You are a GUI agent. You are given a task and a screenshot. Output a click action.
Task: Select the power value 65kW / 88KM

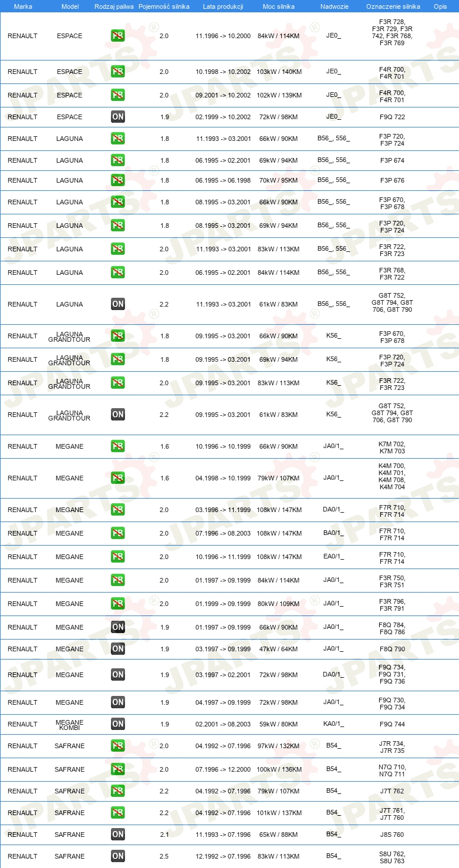click(x=279, y=835)
